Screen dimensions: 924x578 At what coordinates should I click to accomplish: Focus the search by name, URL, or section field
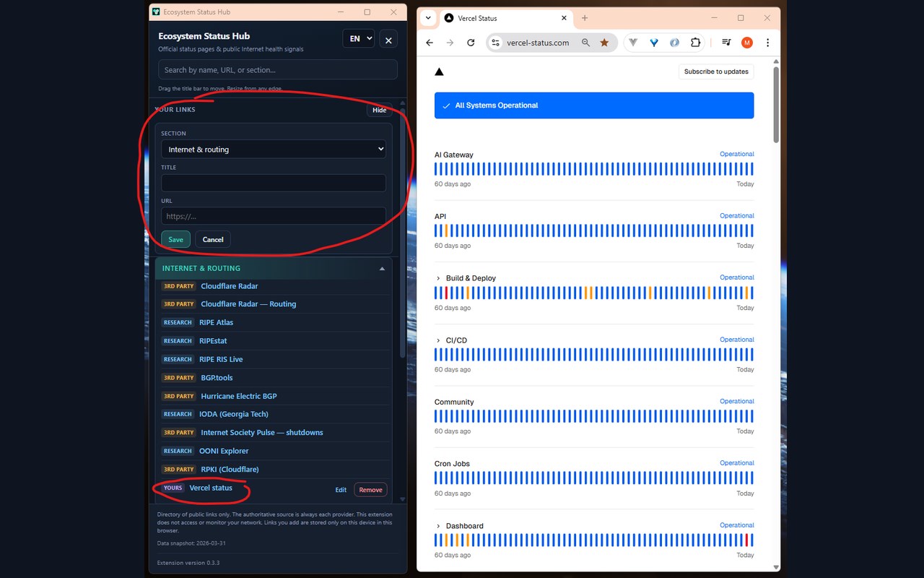click(x=278, y=70)
